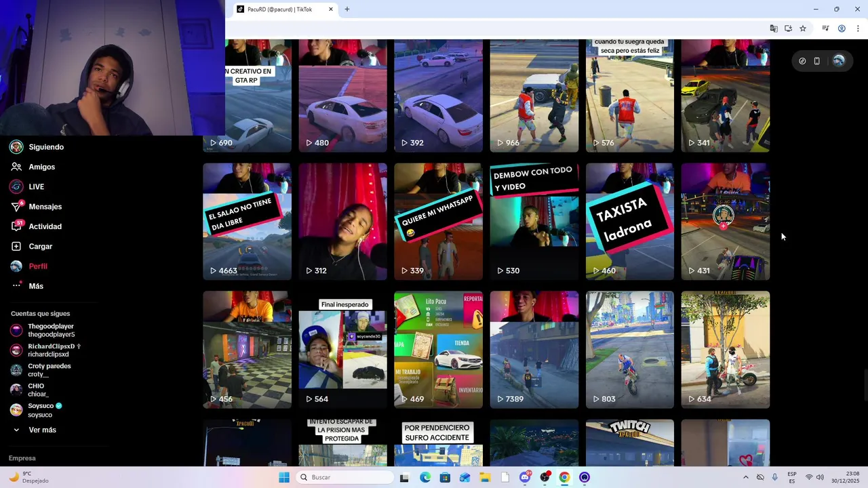The image size is (868, 488).
Task: Open video with 803 views
Action: (x=630, y=350)
